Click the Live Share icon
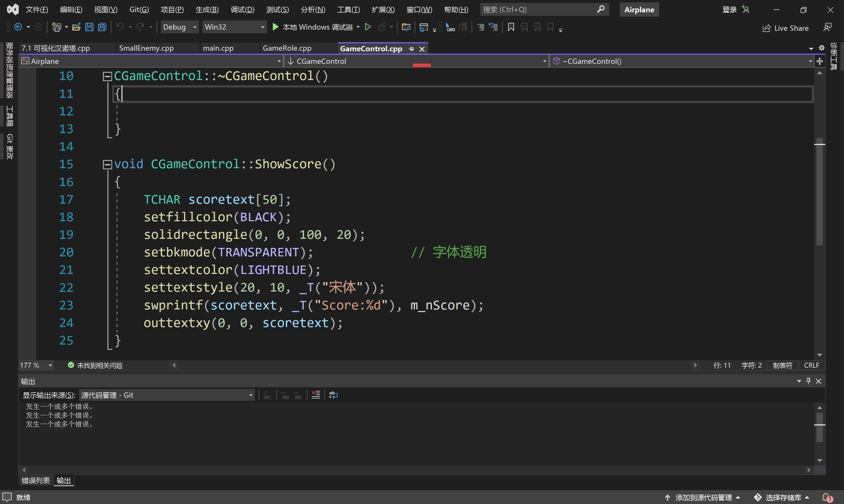The width and height of the screenshot is (844, 504). tap(767, 28)
